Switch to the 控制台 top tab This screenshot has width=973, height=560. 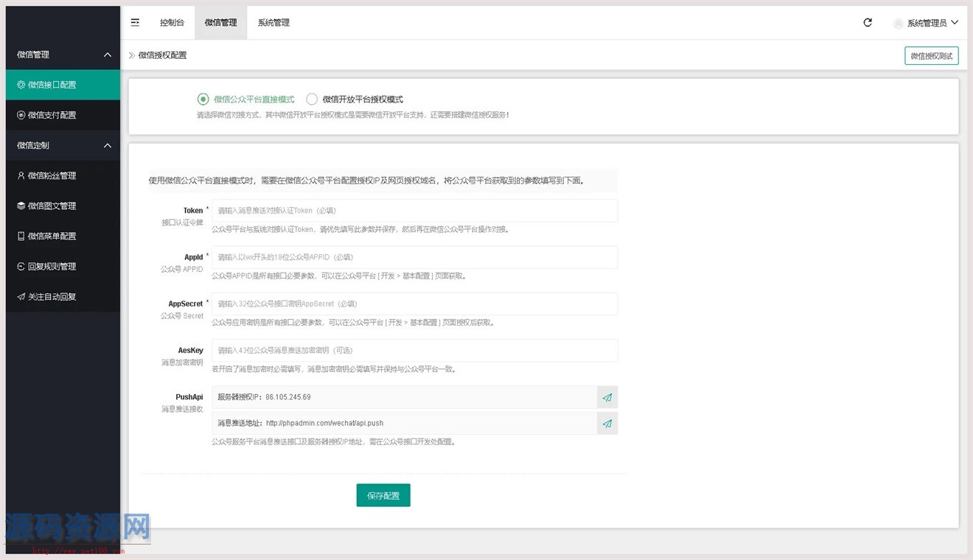click(x=172, y=23)
